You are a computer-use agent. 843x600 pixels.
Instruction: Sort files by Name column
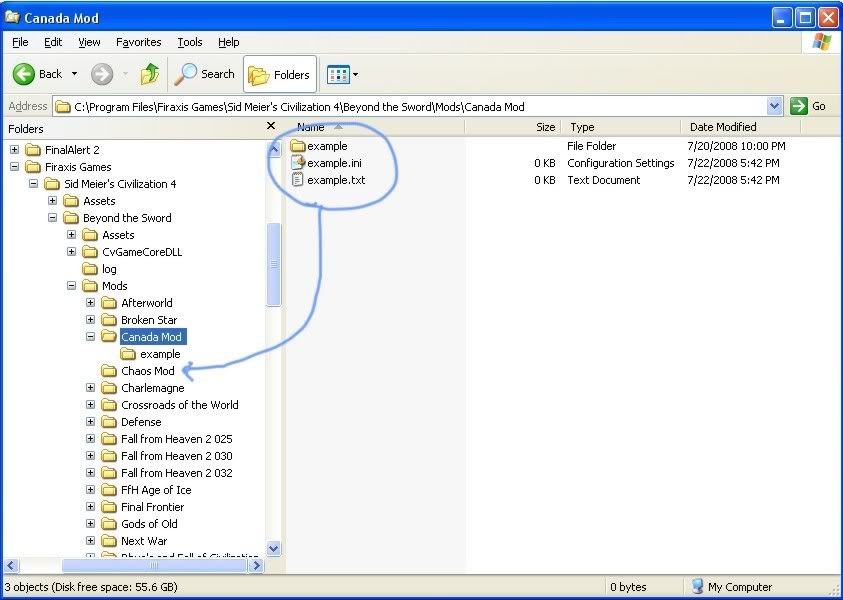click(375, 127)
